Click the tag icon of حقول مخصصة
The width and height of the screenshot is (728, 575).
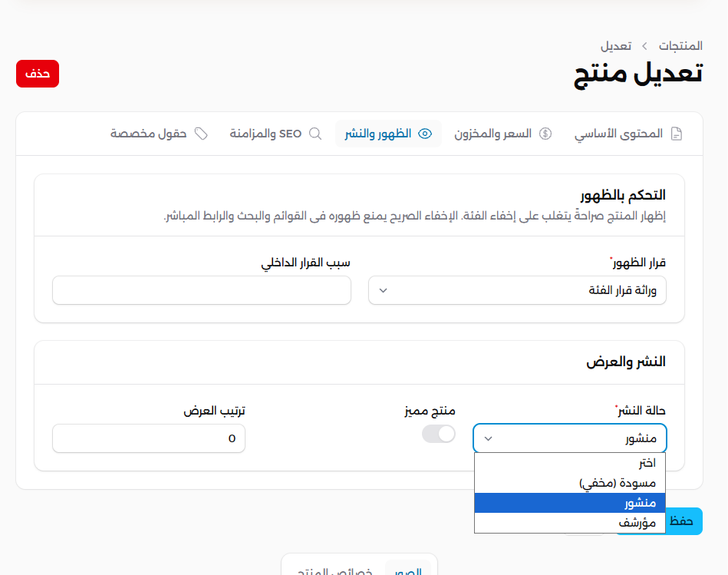point(201,134)
